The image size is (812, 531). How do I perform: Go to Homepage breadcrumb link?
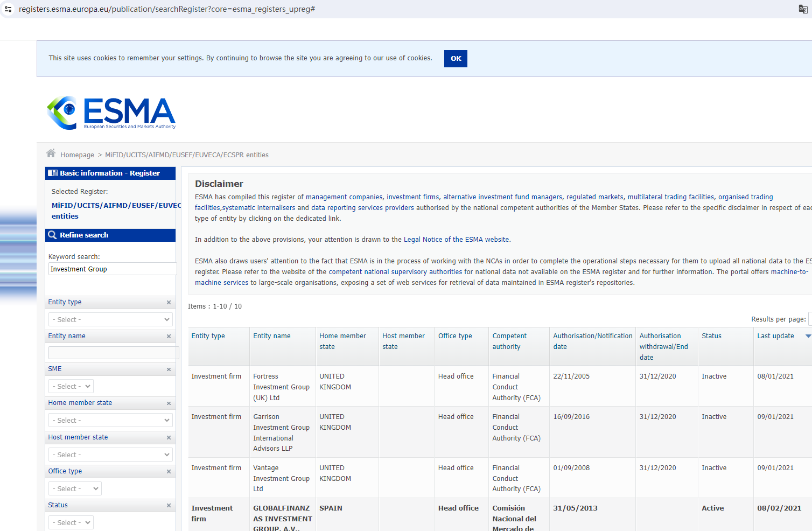77,155
